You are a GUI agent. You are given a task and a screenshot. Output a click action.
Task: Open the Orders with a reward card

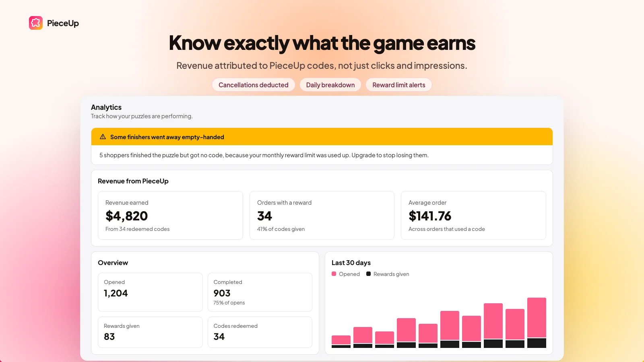tap(322, 216)
